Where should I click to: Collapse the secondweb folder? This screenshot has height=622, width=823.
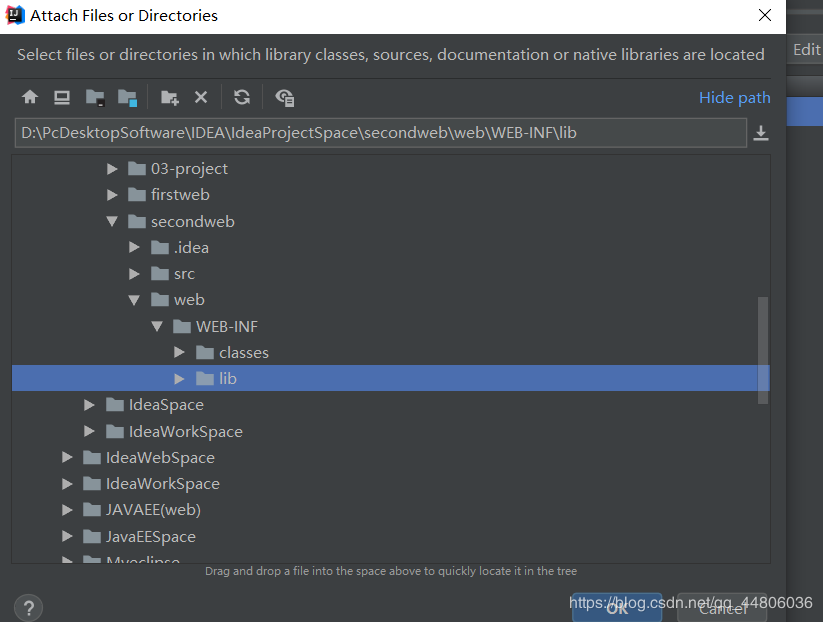coord(112,222)
